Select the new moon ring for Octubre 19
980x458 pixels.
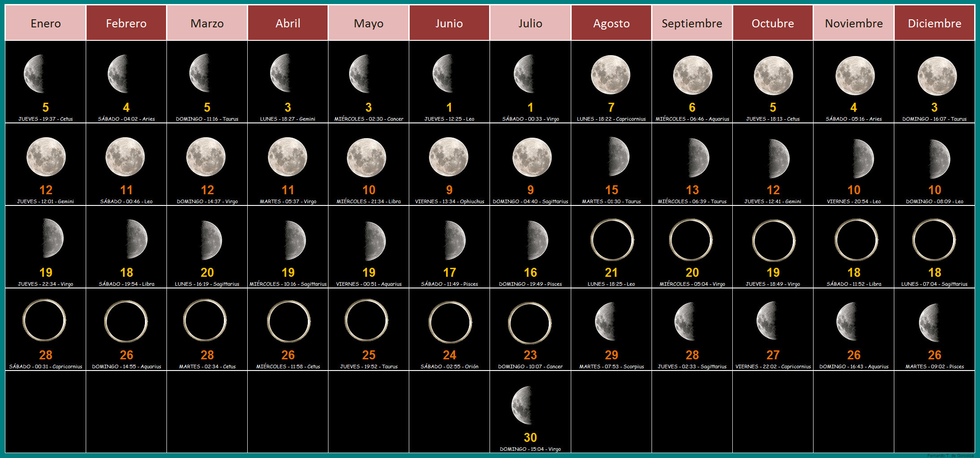click(x=774, y=240)
